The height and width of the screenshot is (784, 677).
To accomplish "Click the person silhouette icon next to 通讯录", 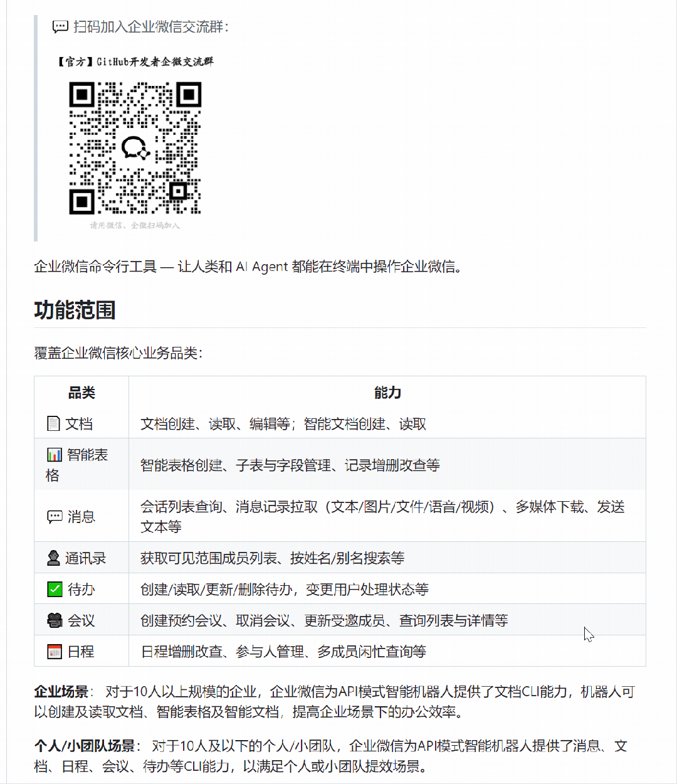I will [x=54, y=558].
